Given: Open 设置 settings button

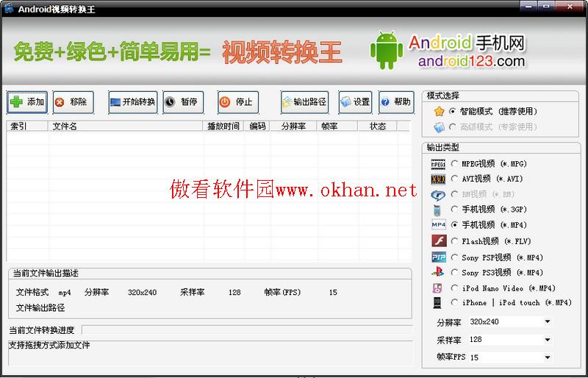Looking at the screenshot, I should pos(355,102).
